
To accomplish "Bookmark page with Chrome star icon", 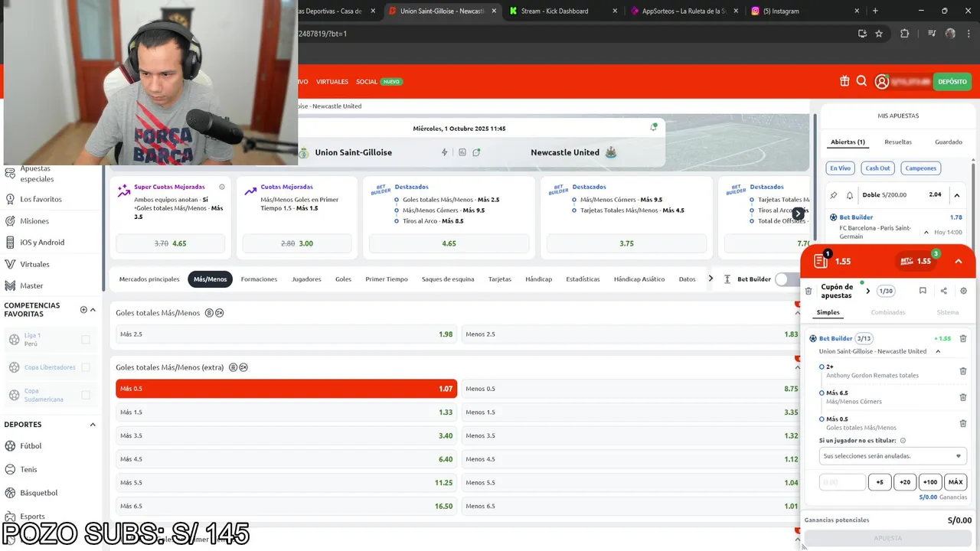I will click(x=879, y=34).
